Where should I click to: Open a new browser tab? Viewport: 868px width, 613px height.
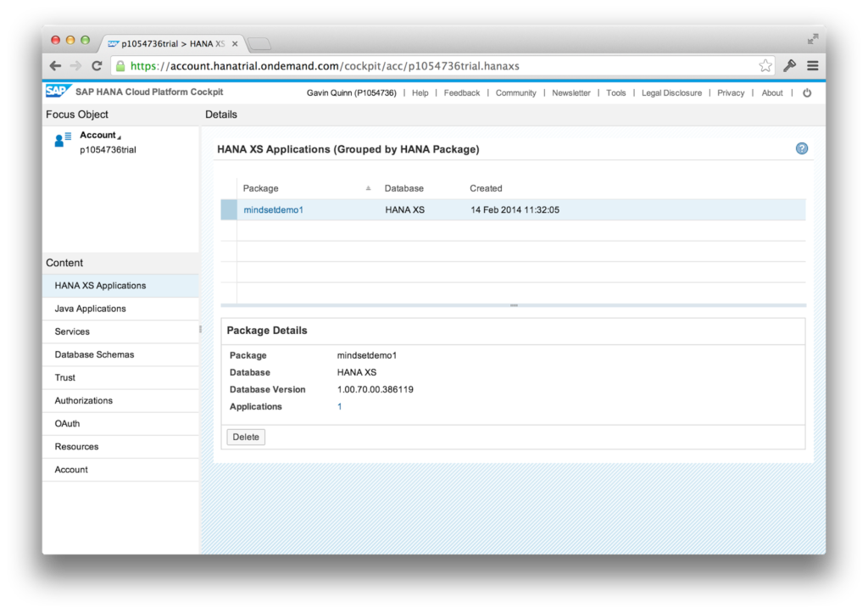pos(259,44)
